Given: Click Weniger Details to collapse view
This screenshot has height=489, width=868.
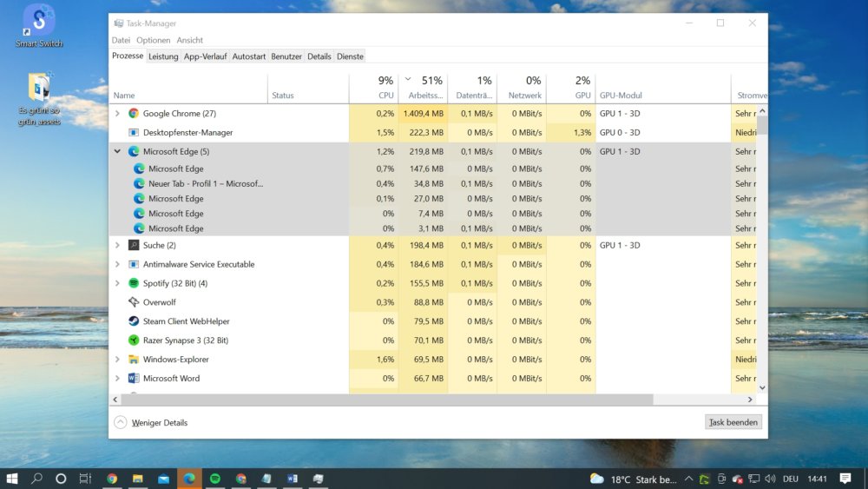Looking at the screenshot, I should pyautogui.click(x=151, y=422).
